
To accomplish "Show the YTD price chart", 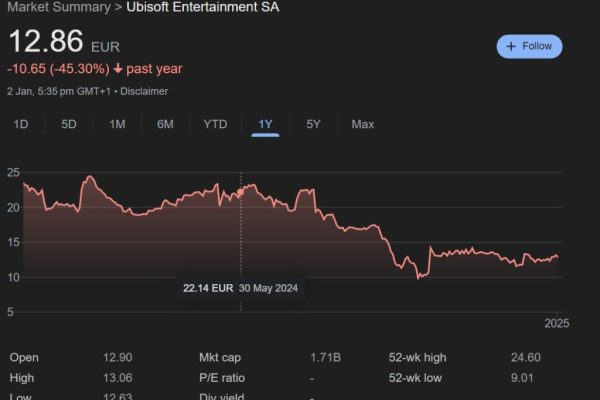I will pyautogui.click(x=215, y=124).
